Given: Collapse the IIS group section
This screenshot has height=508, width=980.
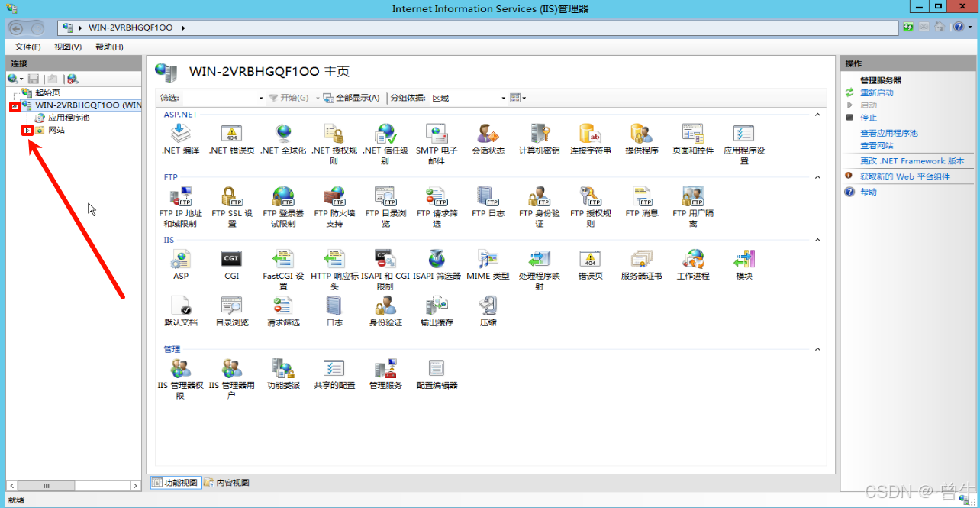Looking at the screenshot, I should point(817,240).
